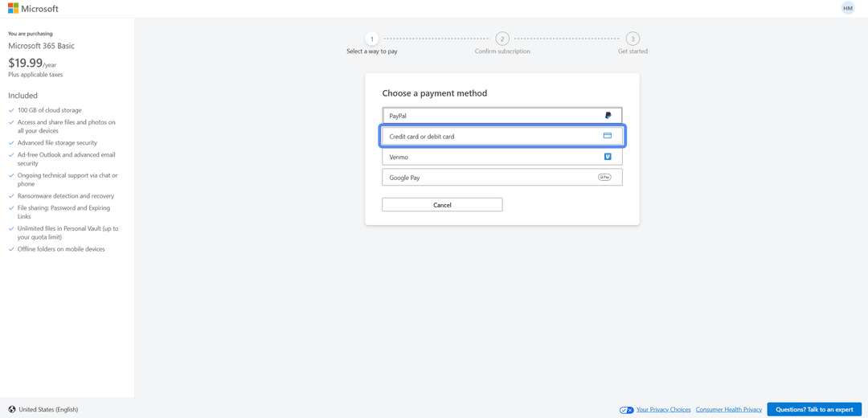Open Consumer Health Privacy link

[x=729, y=410]
